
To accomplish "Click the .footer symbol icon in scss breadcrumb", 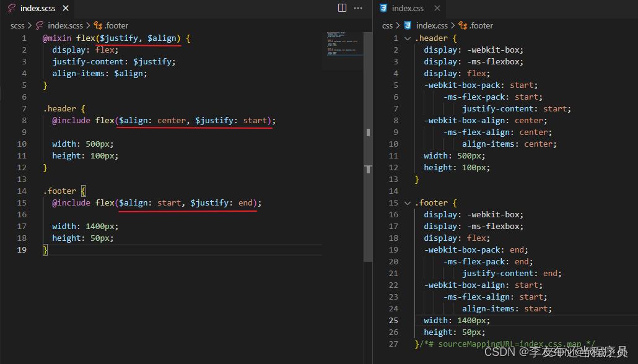I will (98, 25).
